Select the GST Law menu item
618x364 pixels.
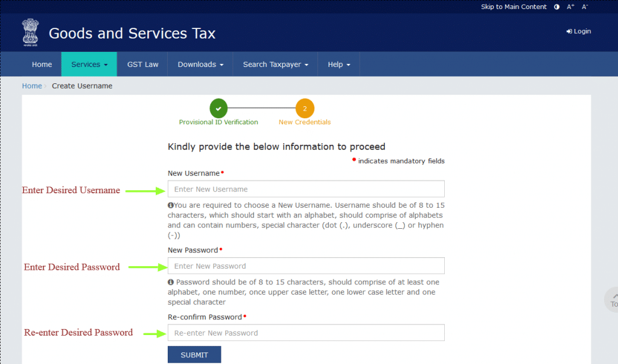pyautogui.click(x=142, y=64)
